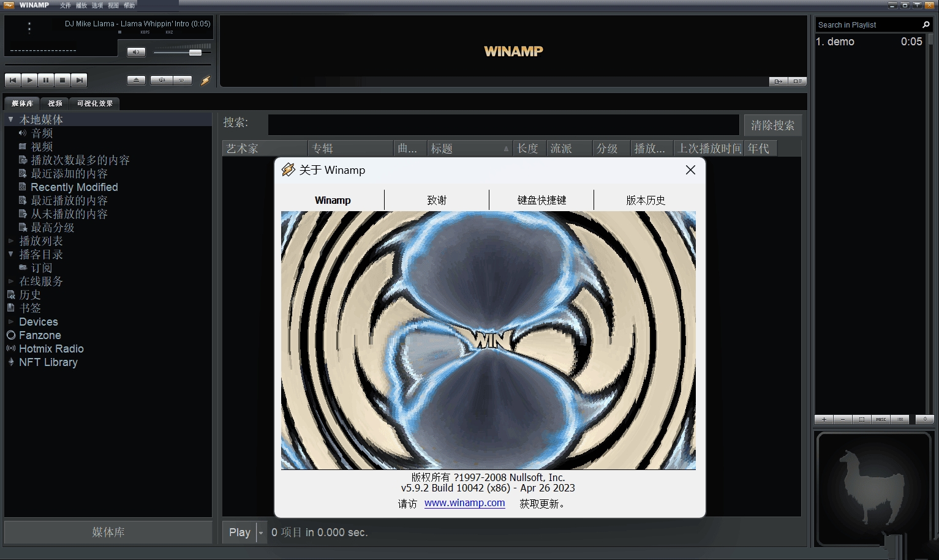939x560 pixels.
Task: Switch to the 可视化效果 tab
Action: click(95, 103)
